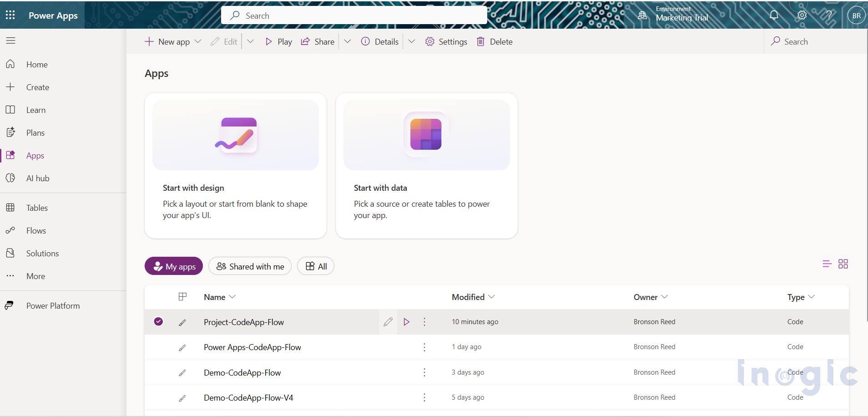
Task: Expand the Share dropdown chevron
Action: coord(348,41)
